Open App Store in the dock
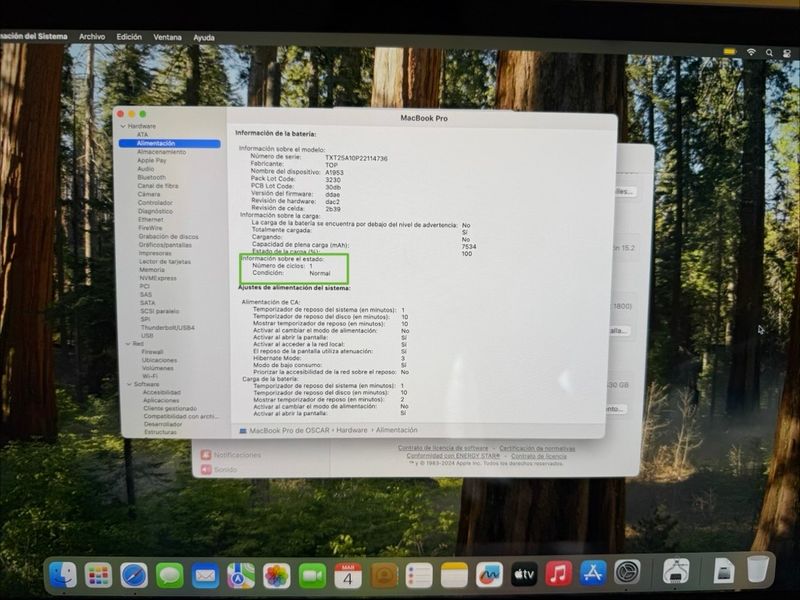Screen dimensions: 800x600 (593, 572)
